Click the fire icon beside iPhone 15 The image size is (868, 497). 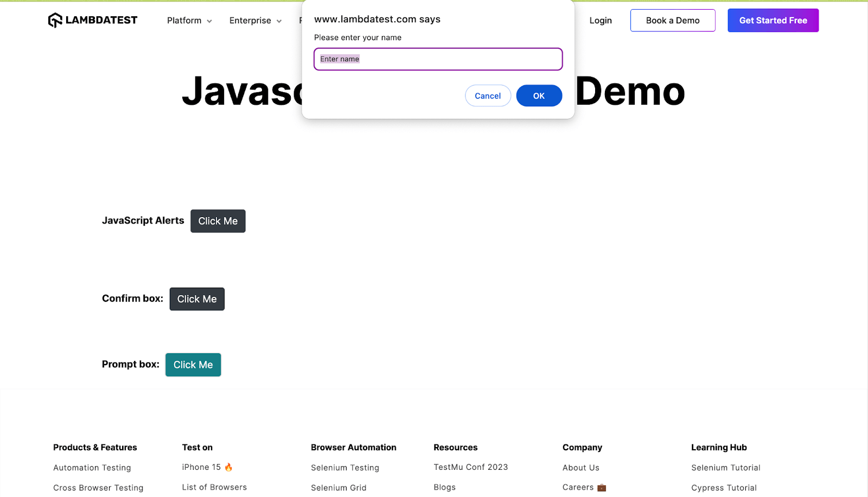[228, 467]
